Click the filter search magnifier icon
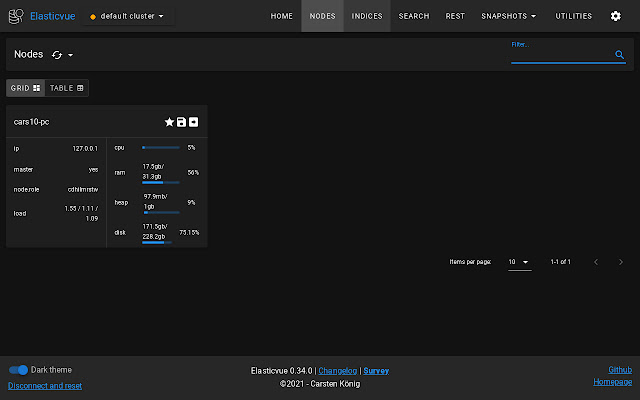This screenshot has height=400, width=640. click(619, 54)
